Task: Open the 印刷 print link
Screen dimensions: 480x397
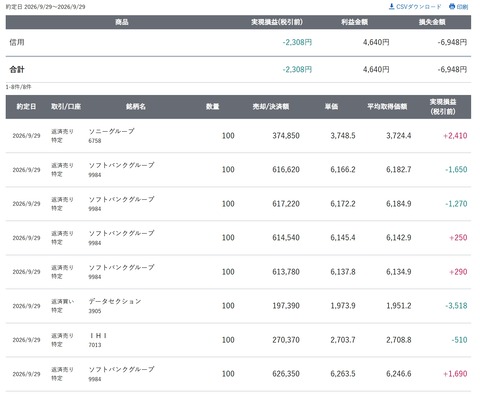Action: (x=459, y=7)
